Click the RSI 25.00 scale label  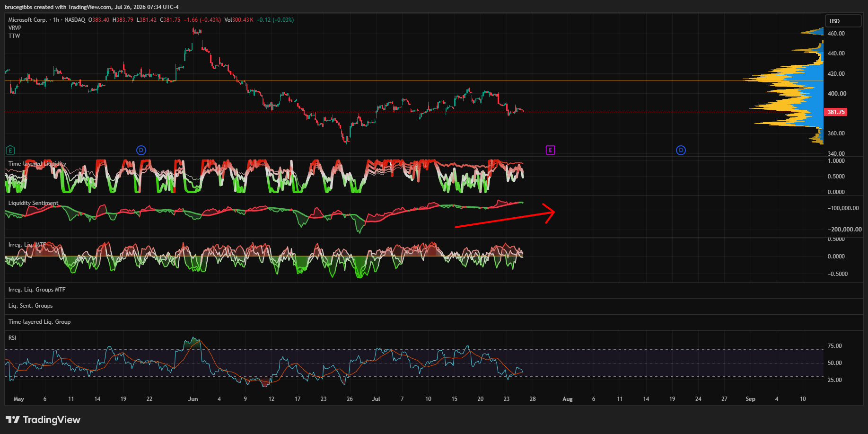point(834,380)
